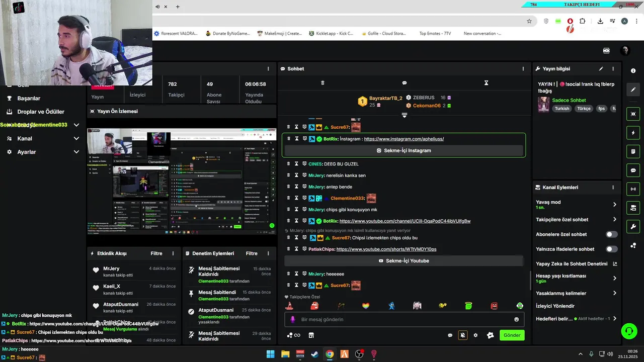644x362 pixels.
Task: Pick the rainbow heart emote
Action: pyautogui.click(x=366, y=306)
